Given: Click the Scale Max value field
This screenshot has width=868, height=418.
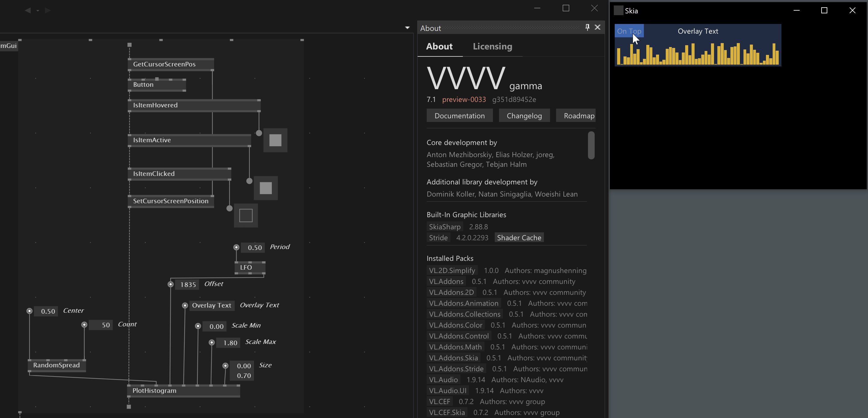Looking at the screenshot, I should [230, 343].
